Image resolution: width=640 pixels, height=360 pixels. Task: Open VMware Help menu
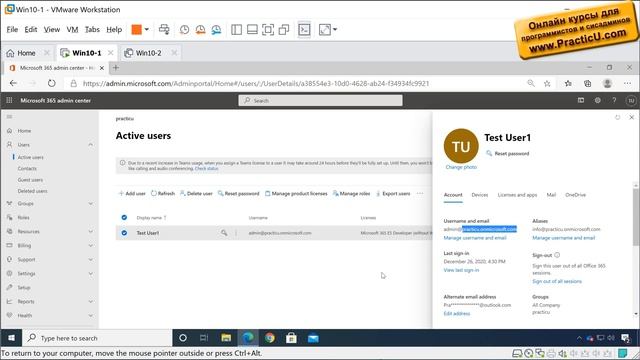[x=114, y=29]
